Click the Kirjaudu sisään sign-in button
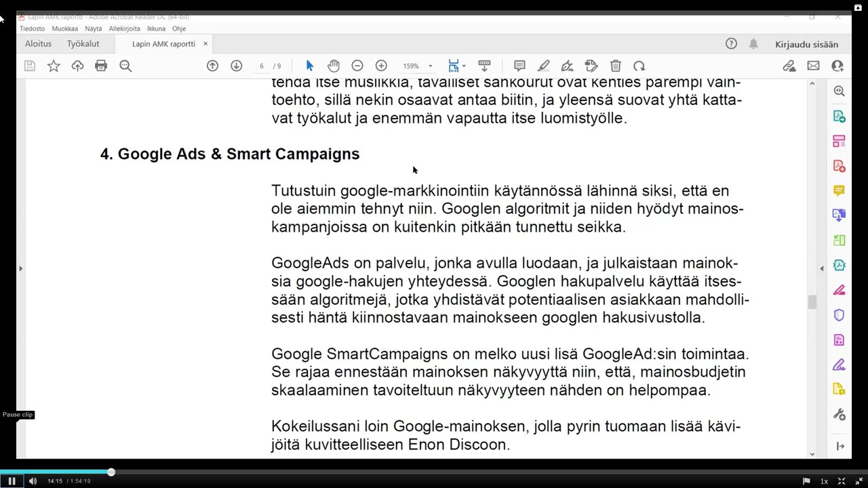The width and height of the screenshot is (868, 488). tap(806, 44)
